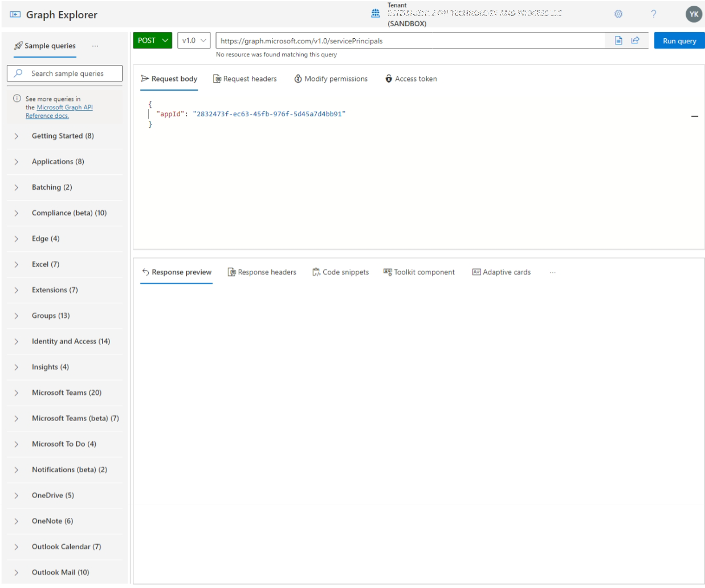Expand the OneDrive (5) category
This screenshot has width=705, height=588.
pyautogui.click(x=64, y=495)
